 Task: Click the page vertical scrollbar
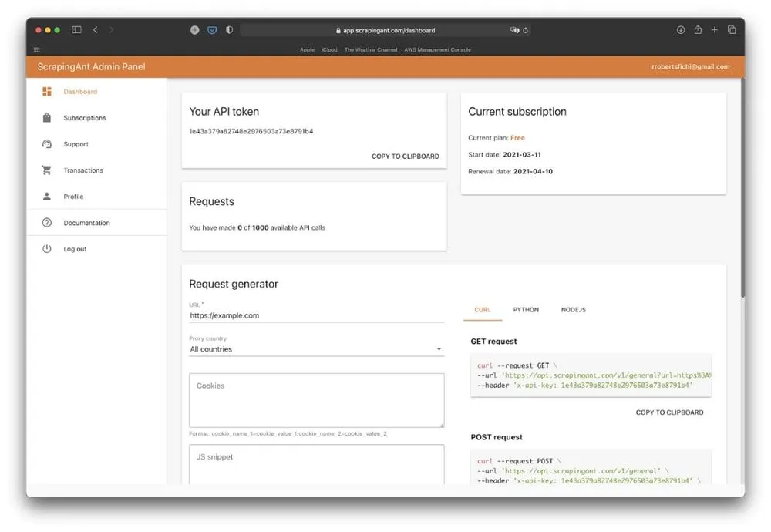(742, 187)
